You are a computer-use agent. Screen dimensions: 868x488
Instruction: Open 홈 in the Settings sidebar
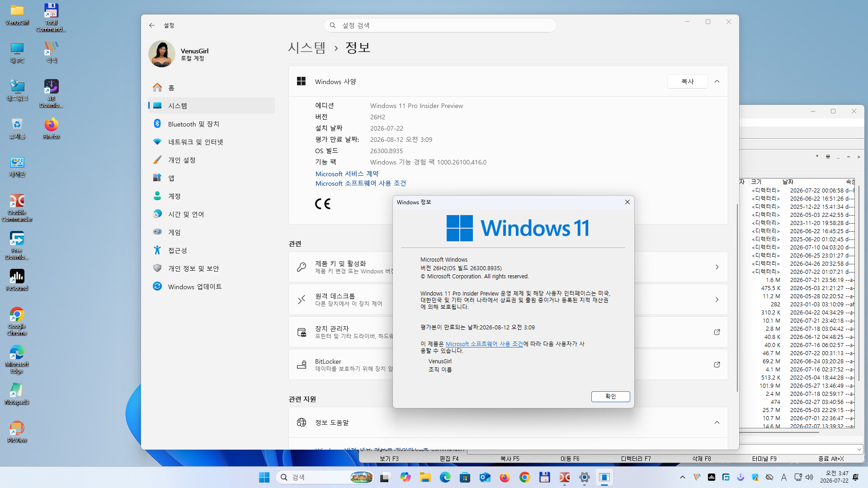tap(212, 88)
